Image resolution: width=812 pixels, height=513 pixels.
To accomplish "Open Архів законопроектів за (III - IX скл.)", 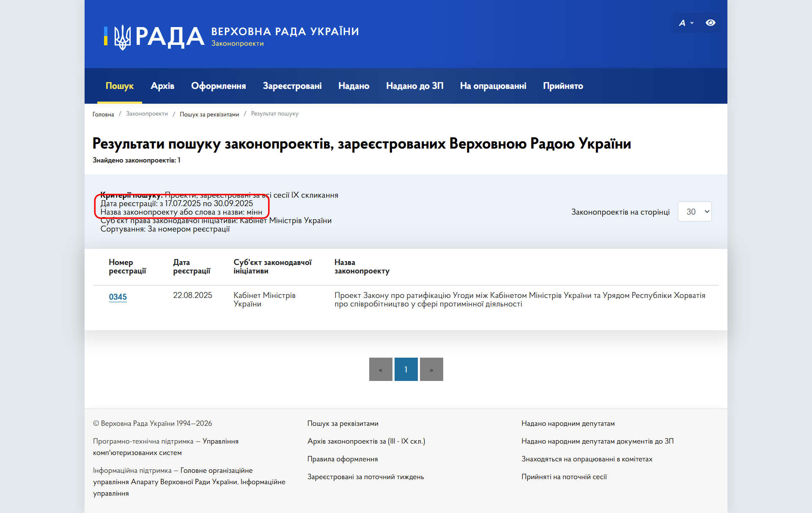I will pyautogui.click(x=366, y=441).
